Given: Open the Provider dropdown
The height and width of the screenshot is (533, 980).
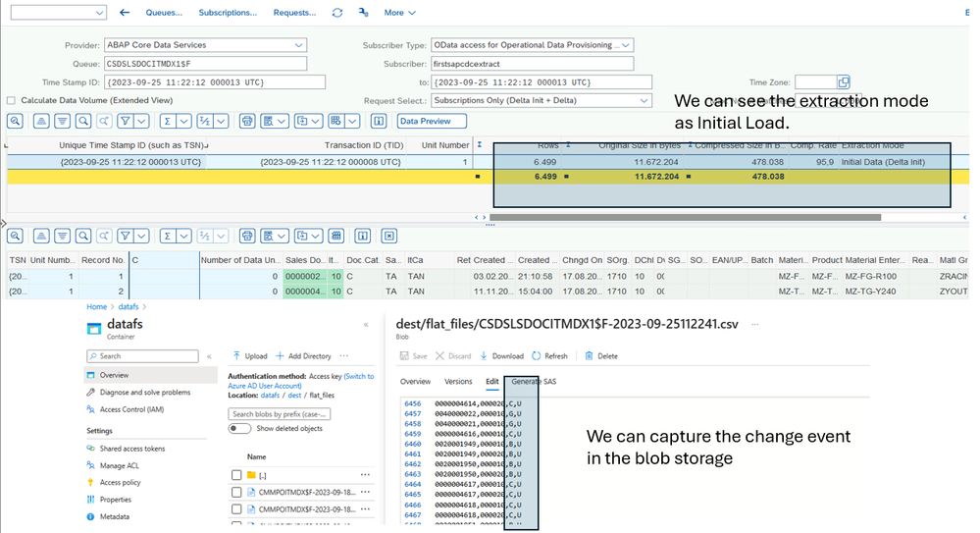Looking at the screenshot, I should click(x=299, y=45).
